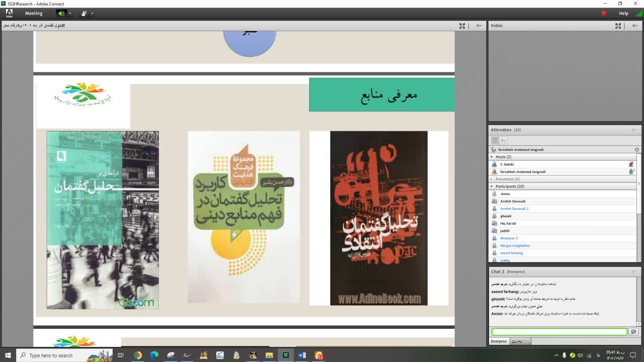Open the Video pod options menu

click(634, 26)
